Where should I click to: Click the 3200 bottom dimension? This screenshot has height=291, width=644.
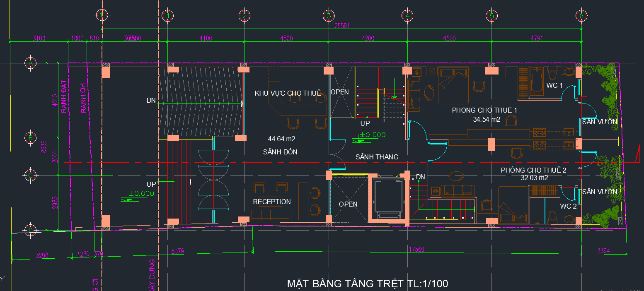43,255
